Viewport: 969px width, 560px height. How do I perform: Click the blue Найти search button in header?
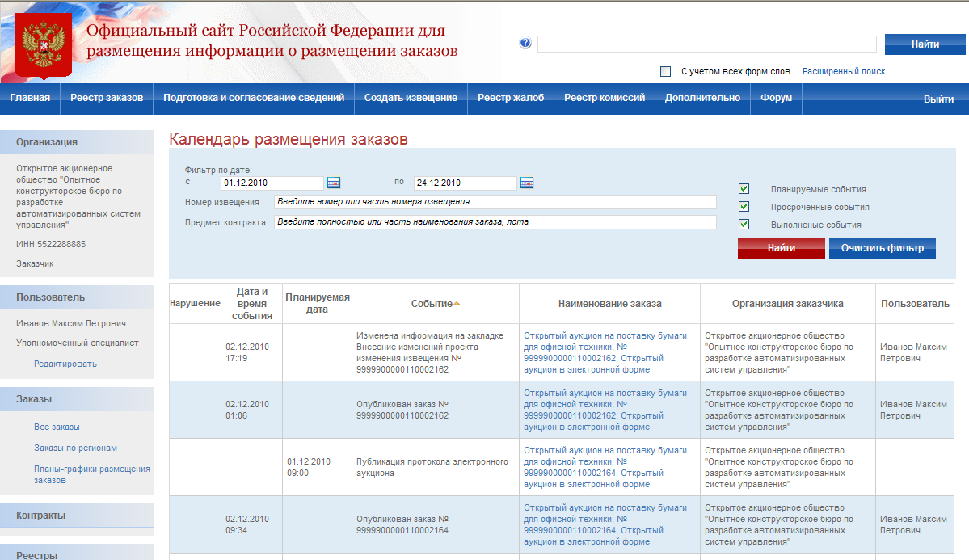[x=925, y=44]
